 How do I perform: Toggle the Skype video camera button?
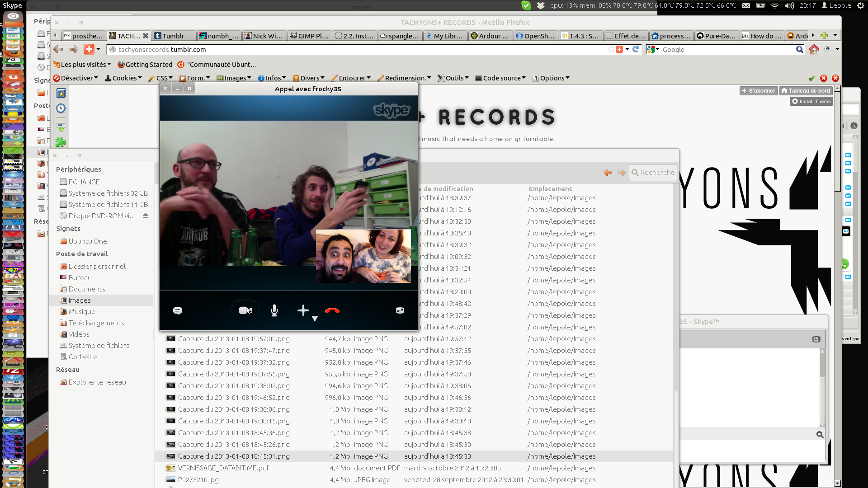245,310
